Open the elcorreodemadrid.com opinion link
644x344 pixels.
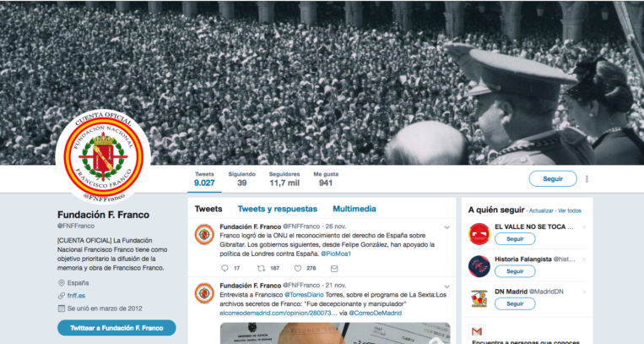coord(278,313)
